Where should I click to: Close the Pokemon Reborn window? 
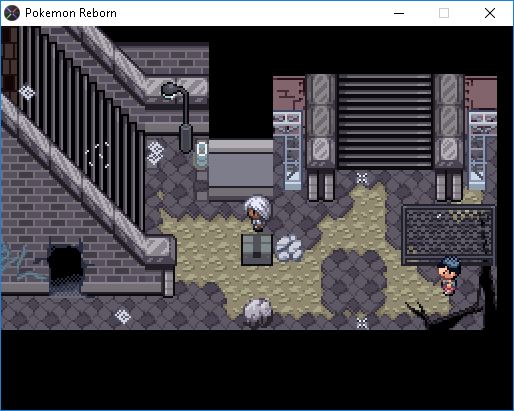490,13
